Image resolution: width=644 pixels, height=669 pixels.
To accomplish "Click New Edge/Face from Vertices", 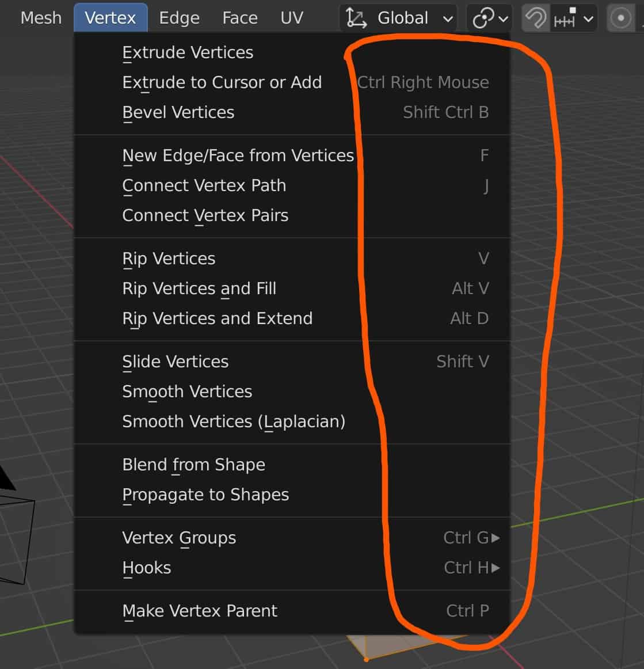I will click(238, 155).
